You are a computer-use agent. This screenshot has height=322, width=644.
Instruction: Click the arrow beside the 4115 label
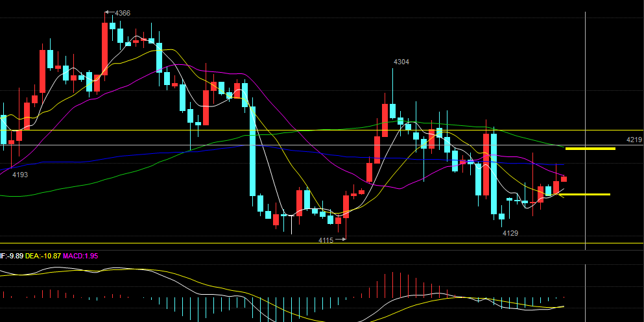(x=340, y=240)
